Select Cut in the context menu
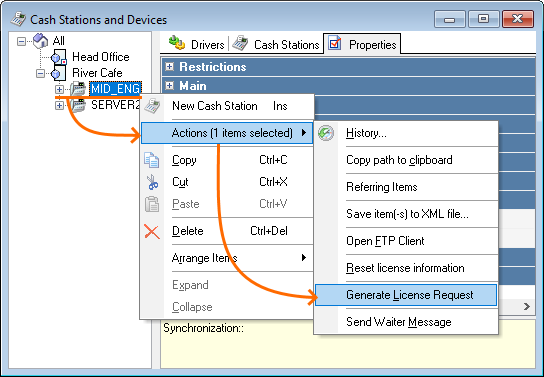The width and height of the screenshot is (544, 377). pyautogui.click(x=227, y=182)
